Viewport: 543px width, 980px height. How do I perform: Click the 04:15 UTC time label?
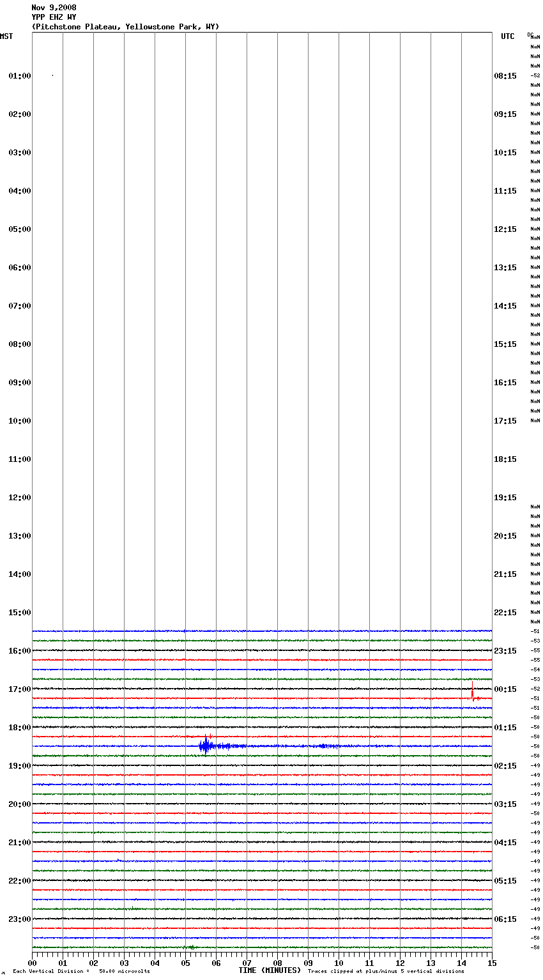click(505, 843)
